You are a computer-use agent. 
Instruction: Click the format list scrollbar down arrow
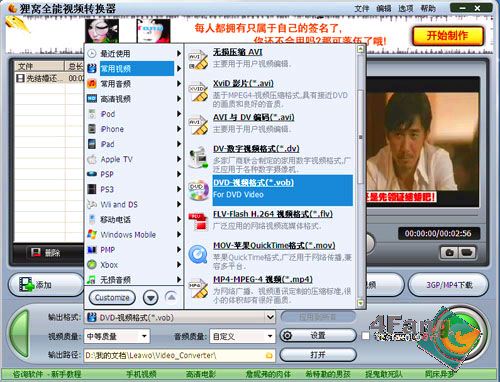pos(360,303)
